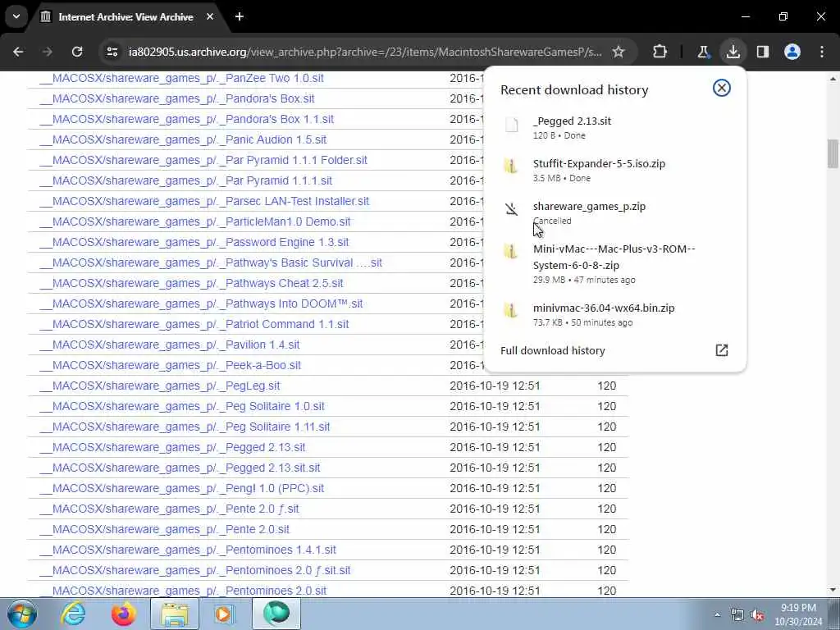The height and width of the screenshot is (630, 840).
Task: Open the _Panic Audion 1.5.sit link
Action: pyautogui.click(x=183, y=139)
